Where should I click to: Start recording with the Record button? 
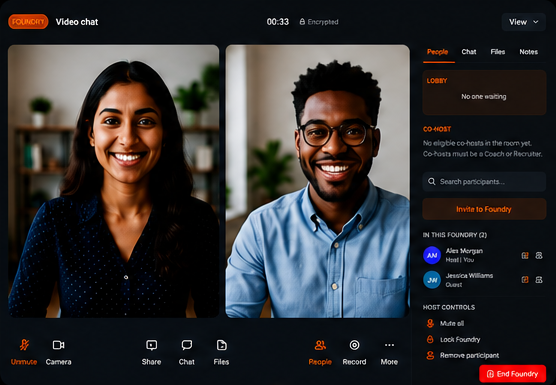pyautogui.click(x=354, y=351)
